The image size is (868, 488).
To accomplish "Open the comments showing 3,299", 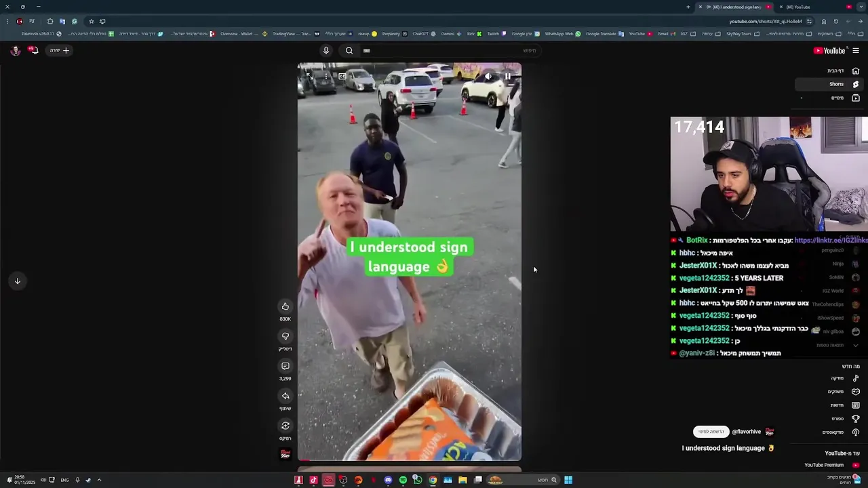I will coord(285,366).
